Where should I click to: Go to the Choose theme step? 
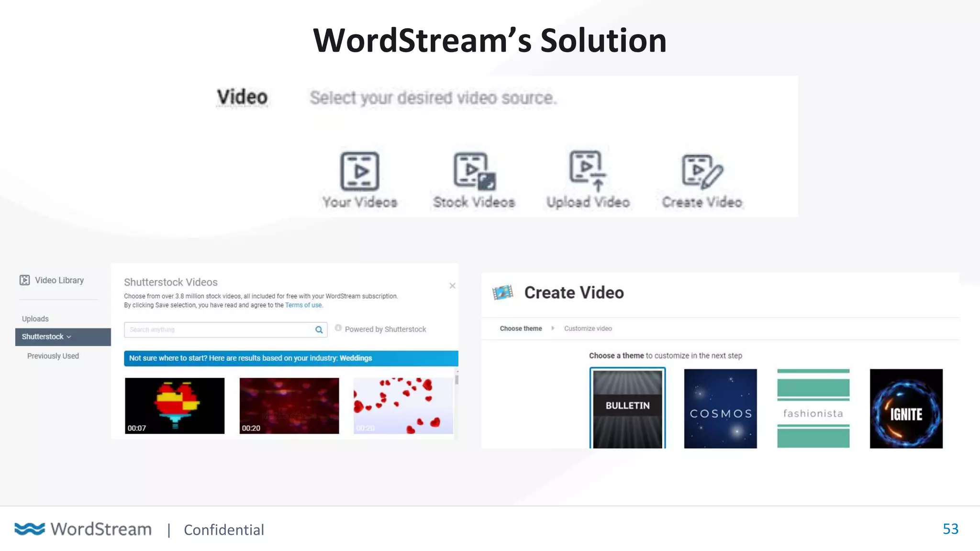521,328
